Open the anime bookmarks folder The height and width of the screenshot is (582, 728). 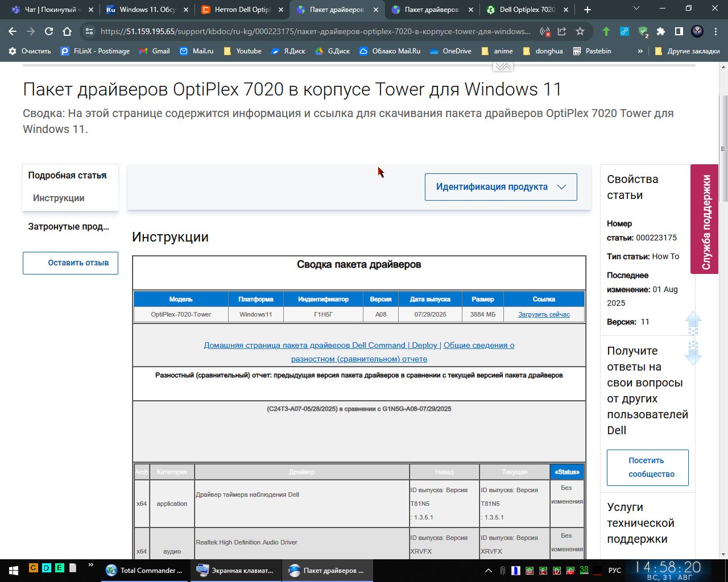click(x=497, y=51)
